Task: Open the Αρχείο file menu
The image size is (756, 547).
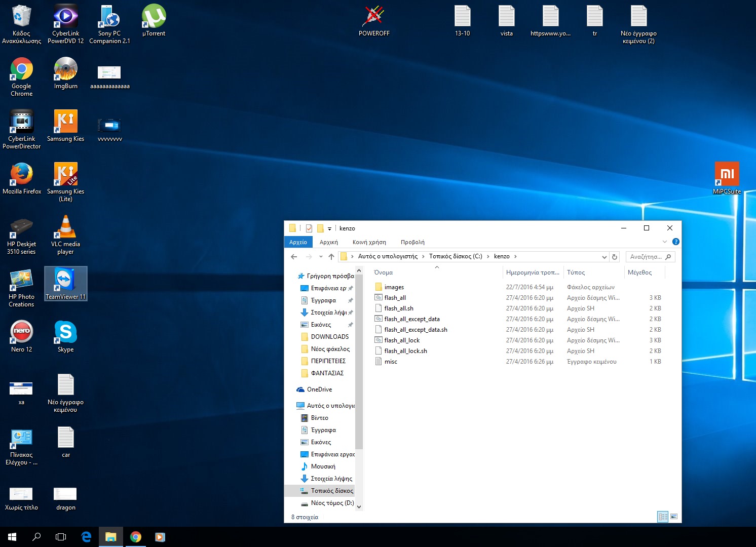Action: [298, 242]
